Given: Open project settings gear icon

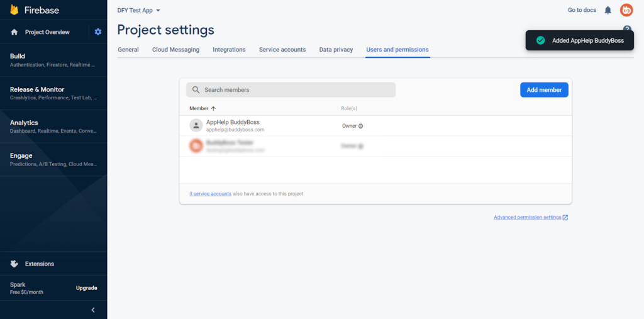Looking at the screenshot, I should click(x=97, y=32).
